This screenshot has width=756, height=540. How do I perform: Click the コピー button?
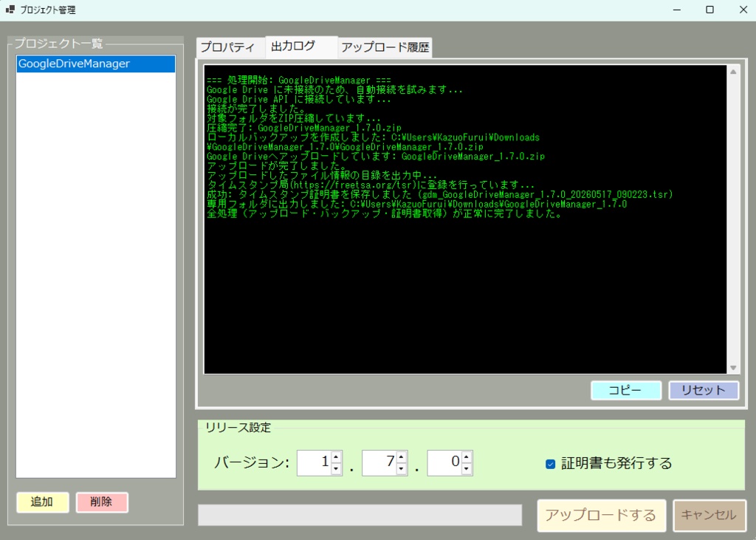point(626,390)
